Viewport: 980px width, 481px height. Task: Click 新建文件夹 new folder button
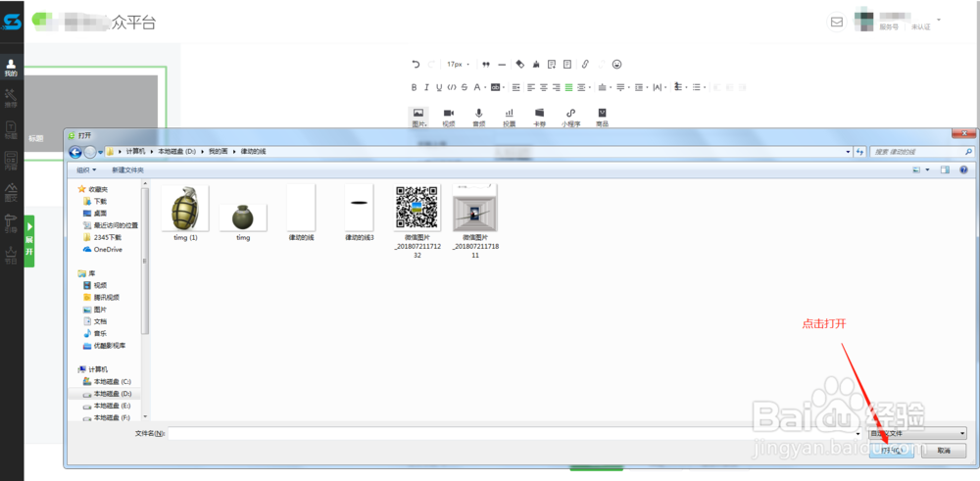(x=127, y=169)
